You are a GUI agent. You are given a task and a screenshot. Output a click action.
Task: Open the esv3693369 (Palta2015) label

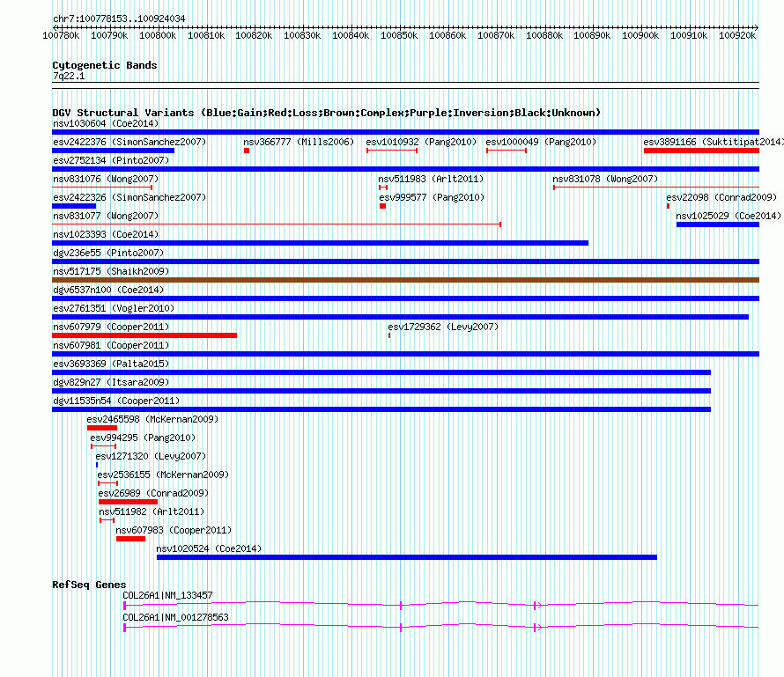coord(111,364)
